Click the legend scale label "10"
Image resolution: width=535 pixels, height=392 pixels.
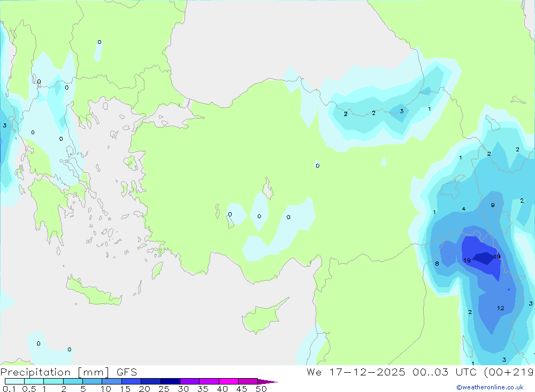[x=105, y=389]
